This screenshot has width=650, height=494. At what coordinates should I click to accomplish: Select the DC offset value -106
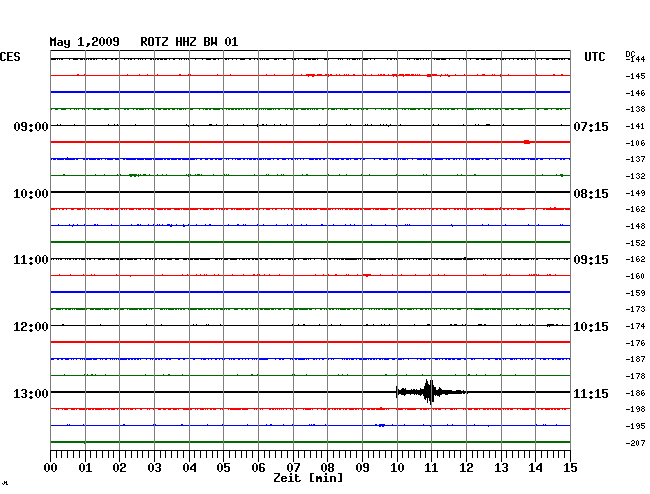635,143
